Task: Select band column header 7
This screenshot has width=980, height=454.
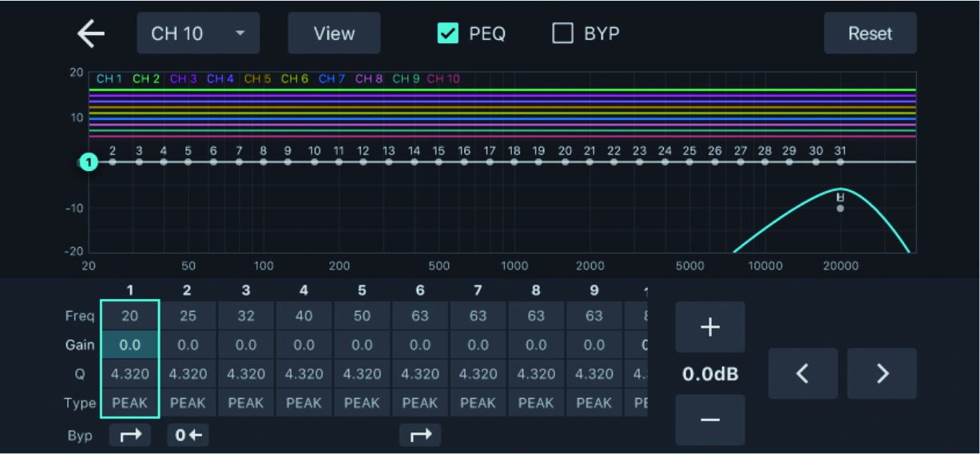Action: click(x=478, y=290)
